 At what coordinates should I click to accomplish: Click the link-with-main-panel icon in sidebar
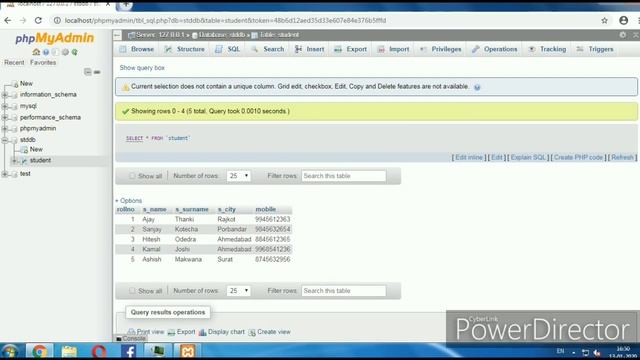(x=97, y=72)
